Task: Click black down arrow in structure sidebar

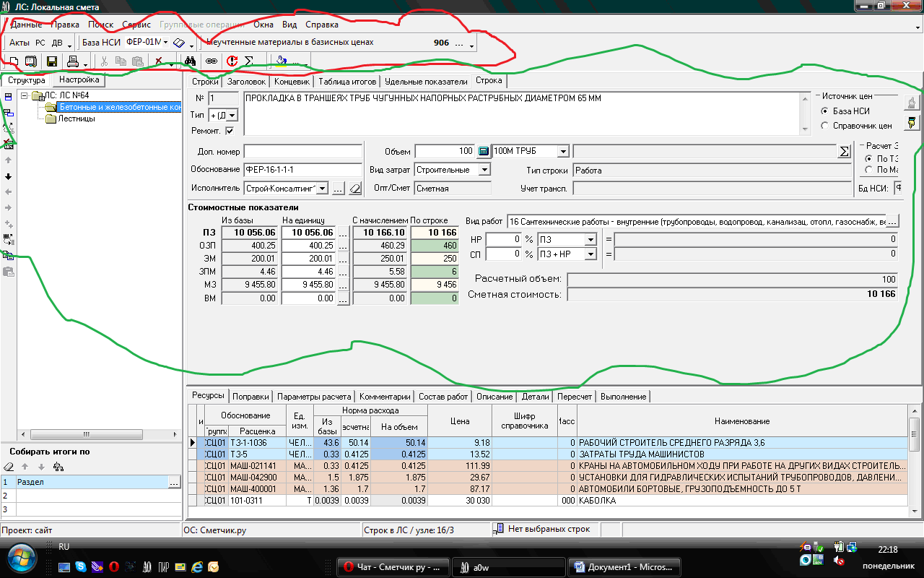Action: point(9,176)
